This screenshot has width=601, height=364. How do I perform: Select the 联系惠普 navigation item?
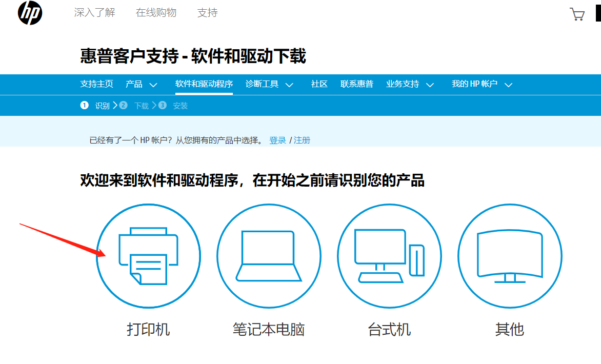(356, 84)
